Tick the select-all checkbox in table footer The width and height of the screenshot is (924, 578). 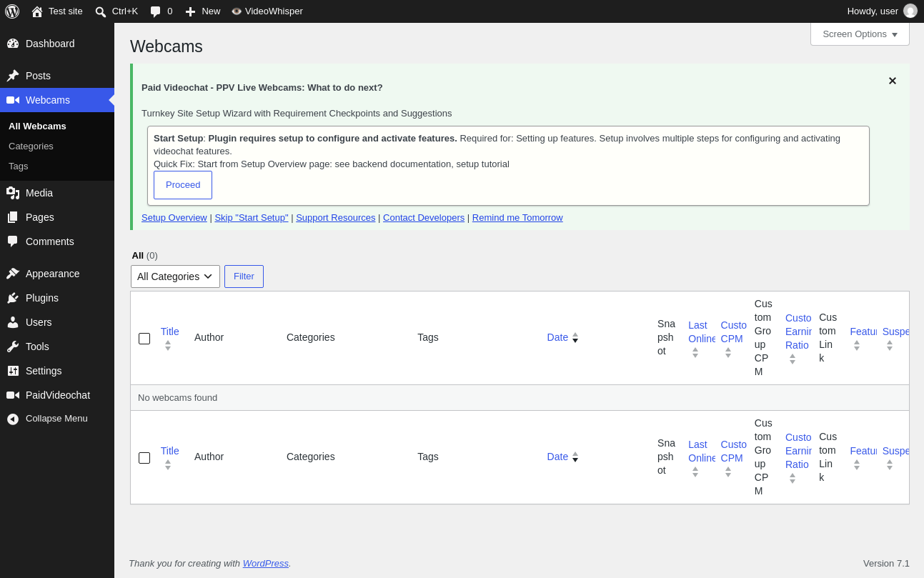[x=144, y=458]
